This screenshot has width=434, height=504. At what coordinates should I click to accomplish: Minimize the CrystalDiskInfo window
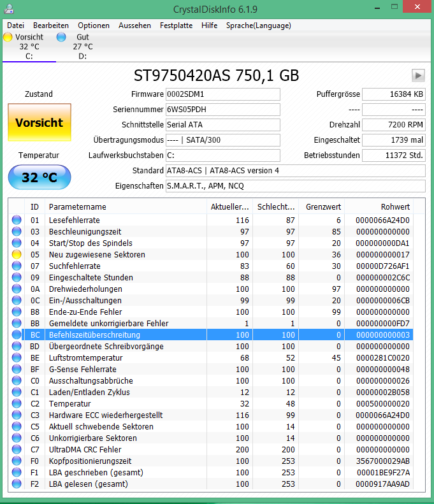(x=377, y=8)
